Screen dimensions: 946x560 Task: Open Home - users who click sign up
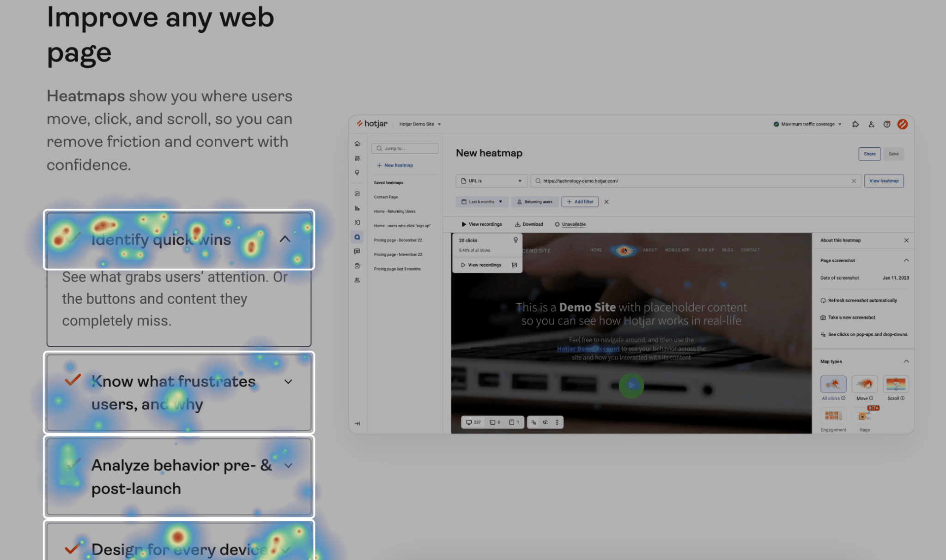402,226
